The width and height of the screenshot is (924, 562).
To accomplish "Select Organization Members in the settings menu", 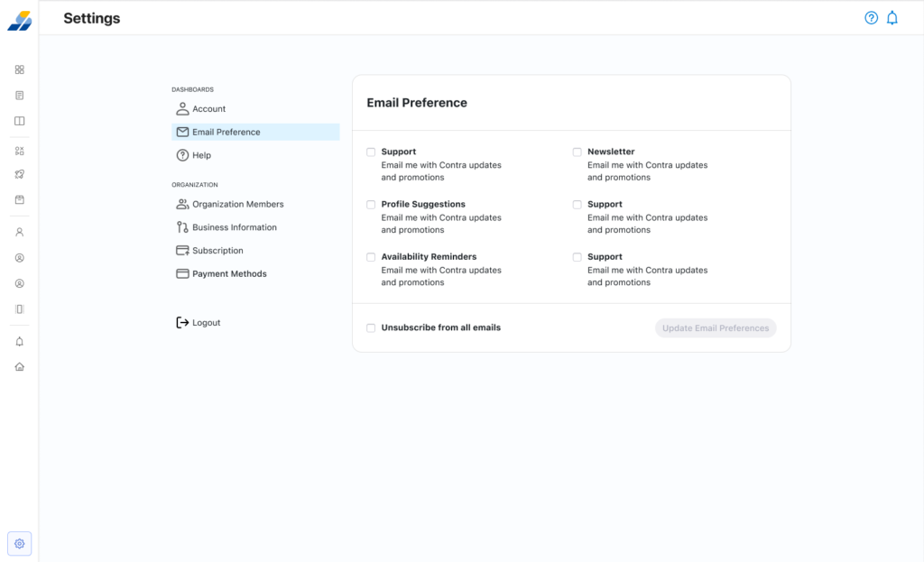I will (237, 205).
